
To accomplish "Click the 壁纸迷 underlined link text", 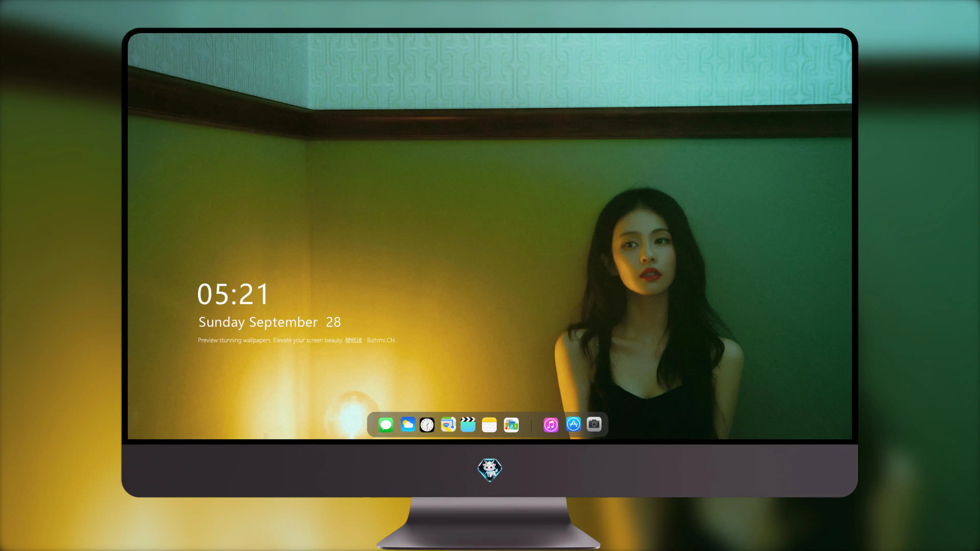I will click(353, 340).
